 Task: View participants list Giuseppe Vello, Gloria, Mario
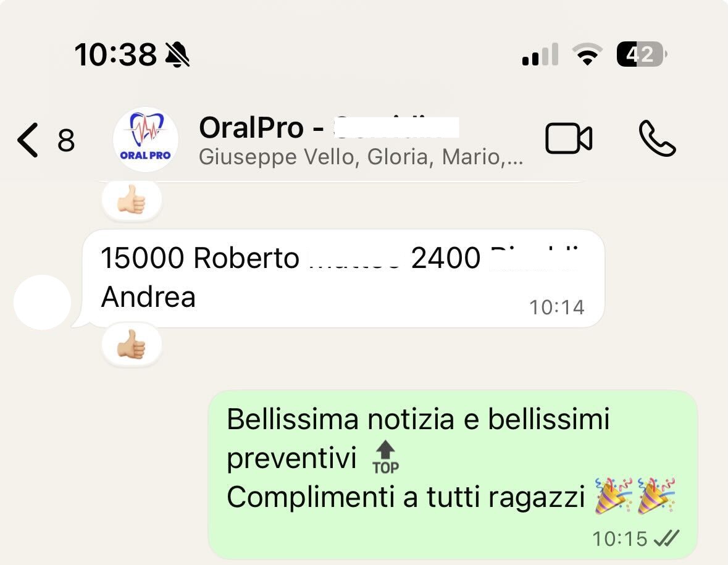coord(361,157)
